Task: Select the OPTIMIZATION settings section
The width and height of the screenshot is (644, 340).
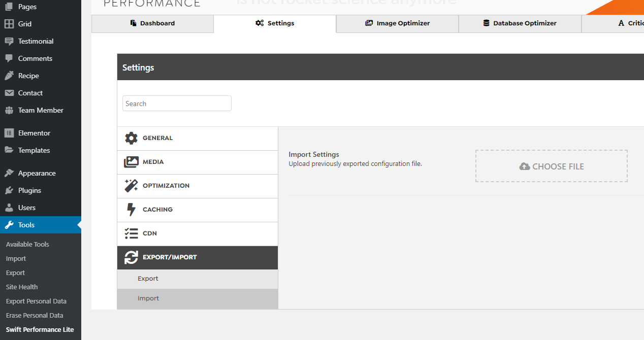Action: click(x=198, y=186)
